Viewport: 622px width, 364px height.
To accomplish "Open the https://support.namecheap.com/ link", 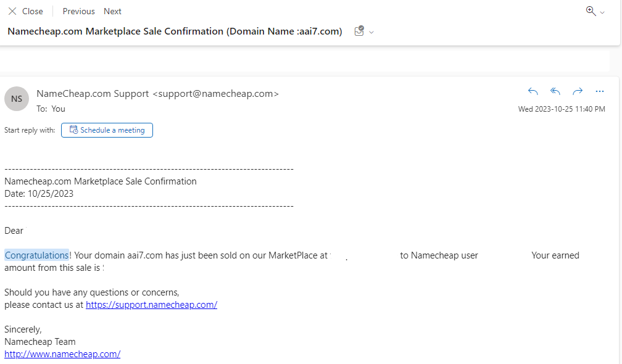I will pos(152,305).
